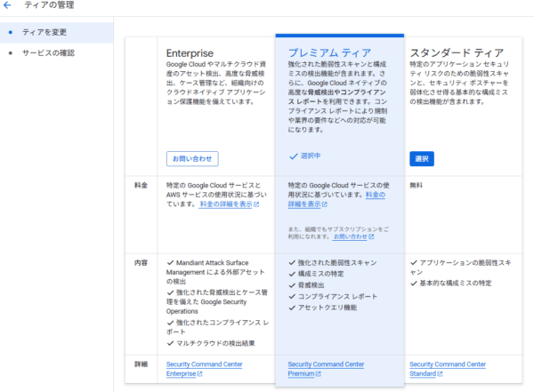This screenshot has height=392, width=534.
Task: Click the お問い合わせ button under Enterprise
Action: click(x=192, y=159)
